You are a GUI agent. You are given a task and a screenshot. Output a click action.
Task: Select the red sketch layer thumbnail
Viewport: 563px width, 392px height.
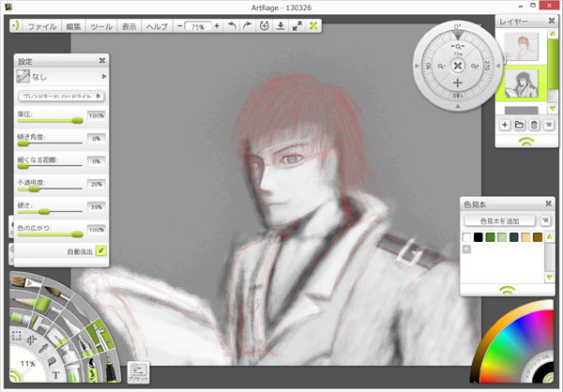tap(521, 48)
